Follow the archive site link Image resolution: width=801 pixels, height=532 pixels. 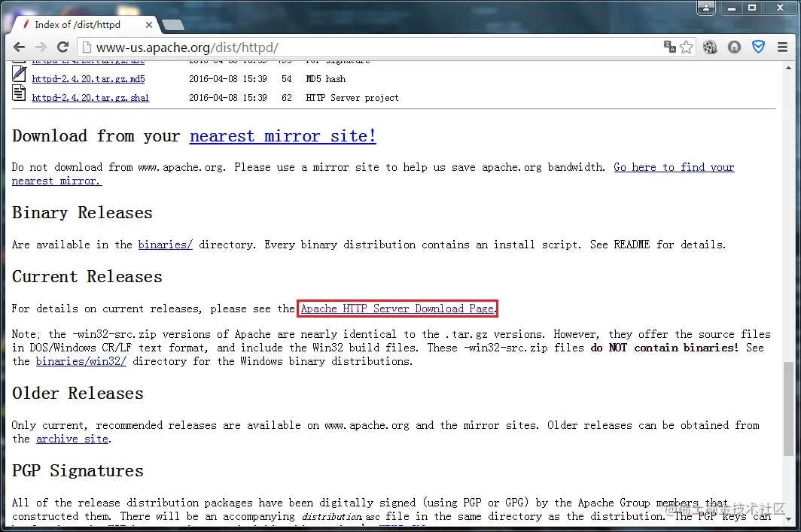(x=72, y=439)
